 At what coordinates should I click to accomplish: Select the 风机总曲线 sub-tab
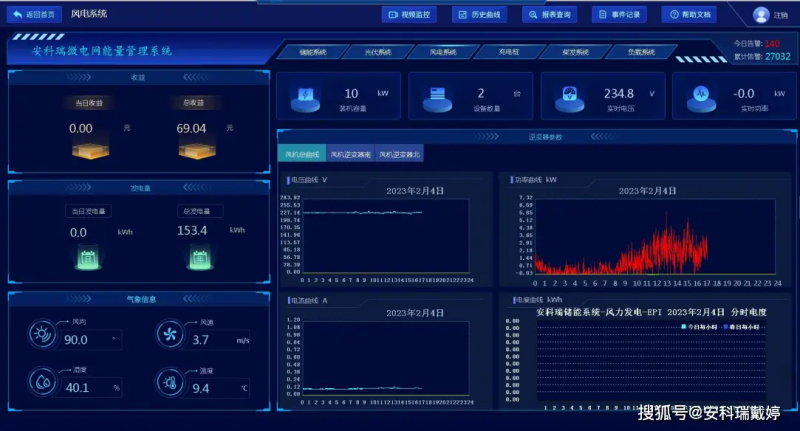(x=302, y=154)
